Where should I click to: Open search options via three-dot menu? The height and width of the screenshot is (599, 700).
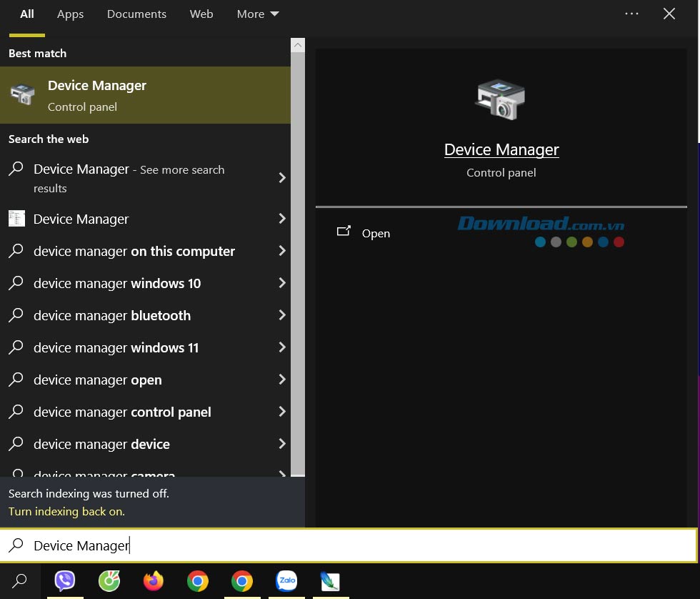631,14
